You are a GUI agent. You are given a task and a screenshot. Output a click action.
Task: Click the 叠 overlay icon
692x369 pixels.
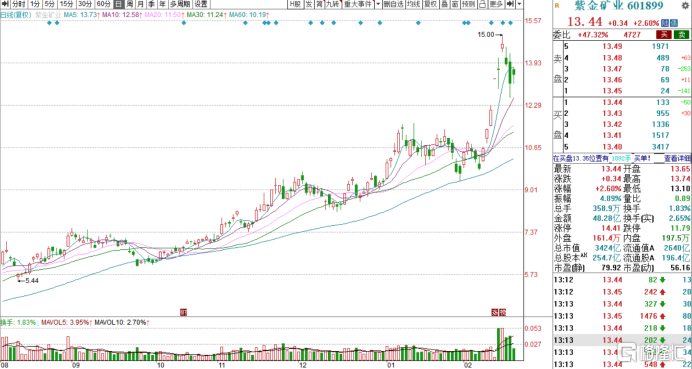click(444, 4)
